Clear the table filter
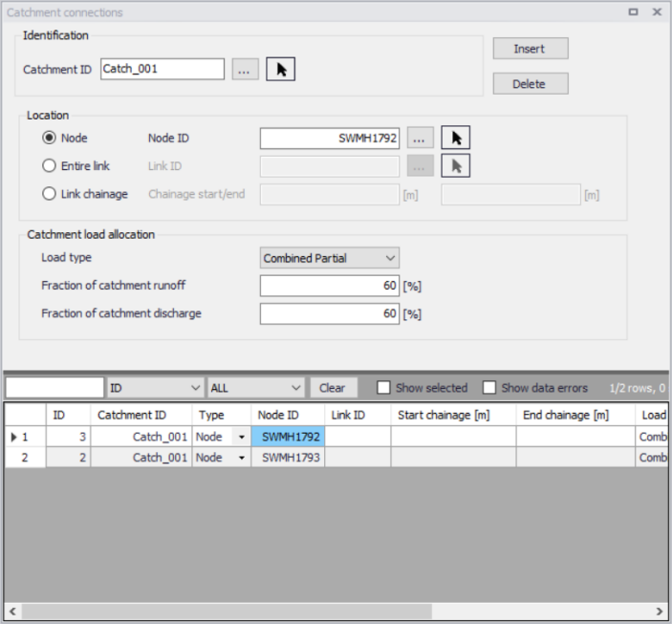672x624 pixels. click(334, 388)
